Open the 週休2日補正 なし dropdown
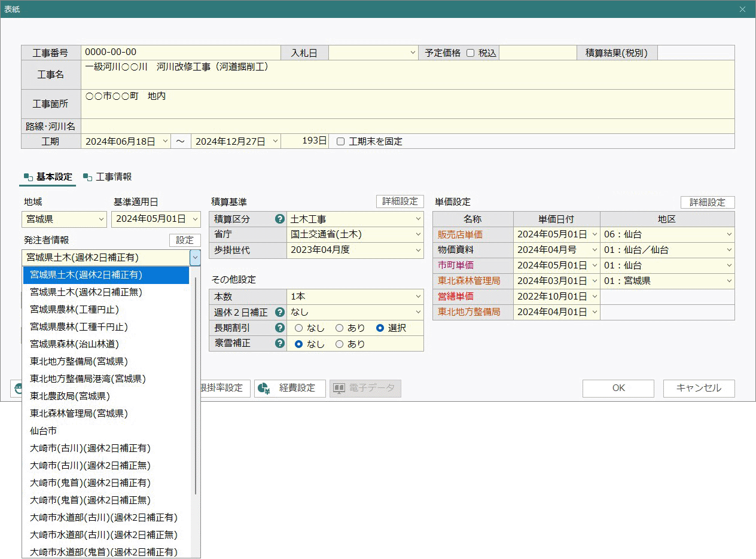The image size is (756, 559). (x=418, y=312)
